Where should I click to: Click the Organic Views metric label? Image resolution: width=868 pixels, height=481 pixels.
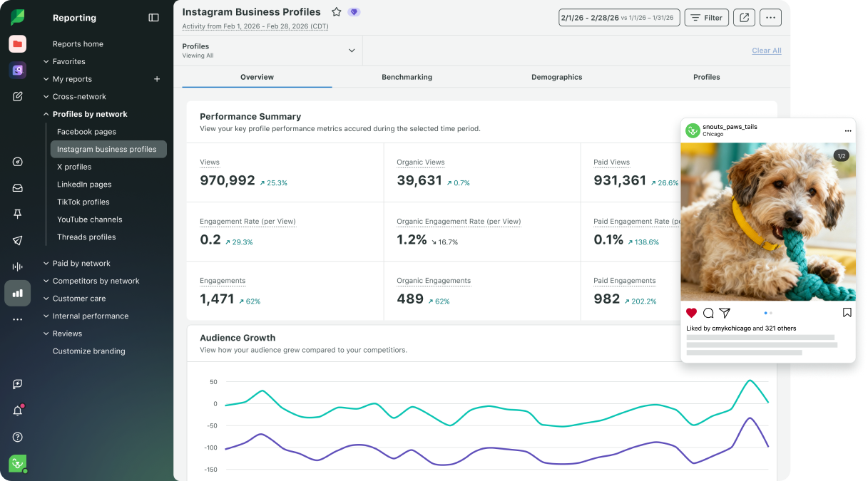(x=421, y=162)
